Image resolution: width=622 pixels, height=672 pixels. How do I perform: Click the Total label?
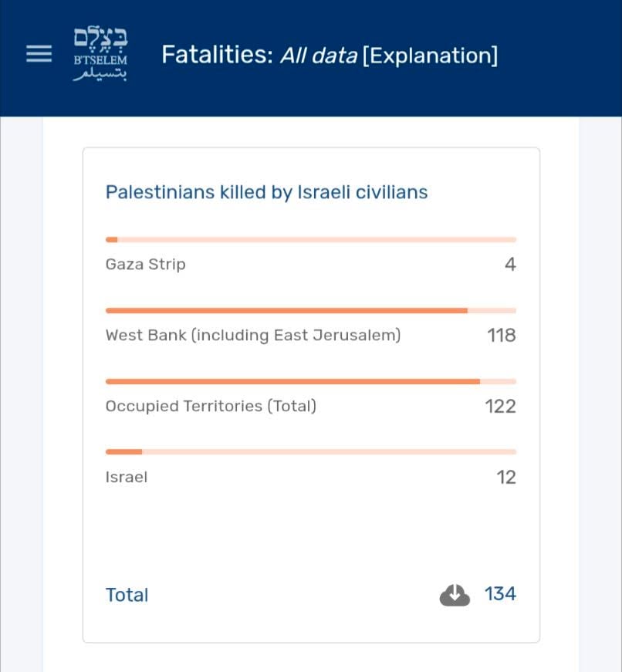coord(127,595)
